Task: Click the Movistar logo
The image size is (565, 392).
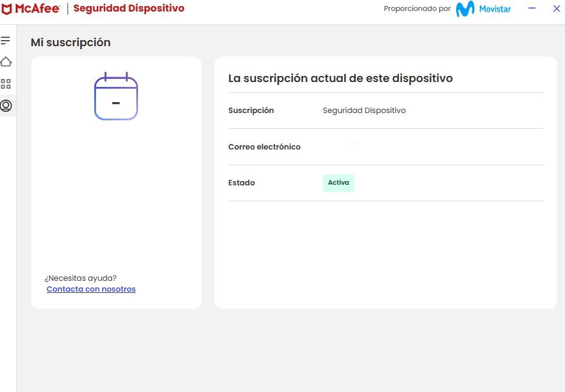Action: [483, 8]
